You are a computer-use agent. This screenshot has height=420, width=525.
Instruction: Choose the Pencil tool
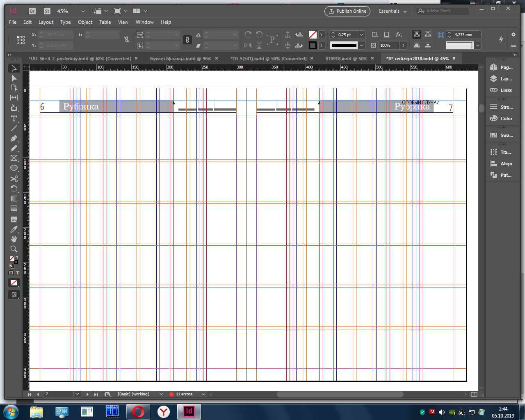click(14, 148)
